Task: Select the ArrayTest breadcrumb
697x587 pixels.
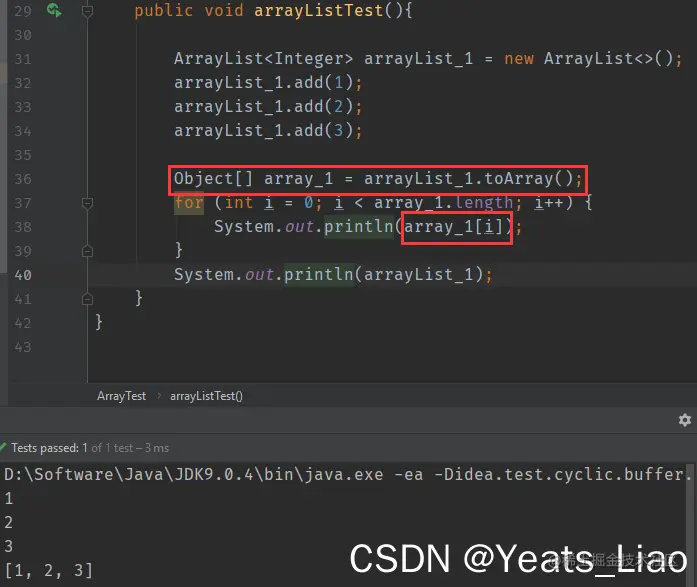Action: 121,396
